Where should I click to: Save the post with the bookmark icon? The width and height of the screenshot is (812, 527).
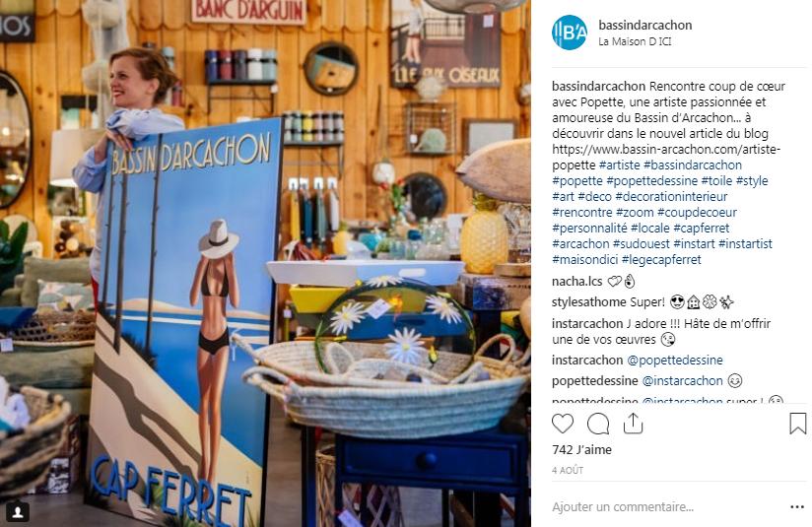point(797,424)
